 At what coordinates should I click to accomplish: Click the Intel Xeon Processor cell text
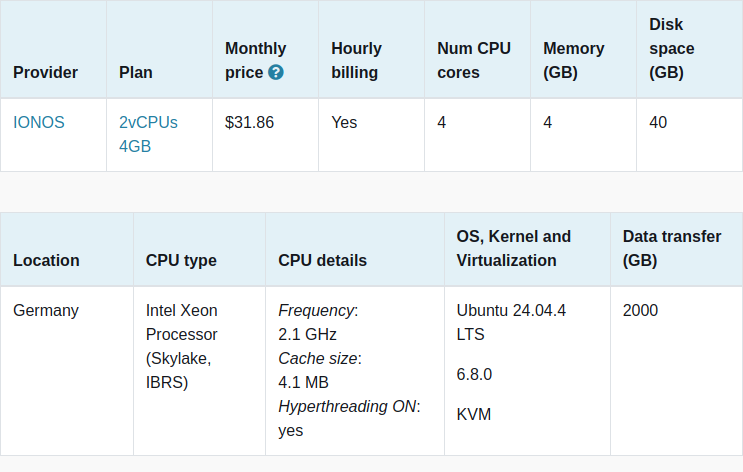(x=181, y=346)
